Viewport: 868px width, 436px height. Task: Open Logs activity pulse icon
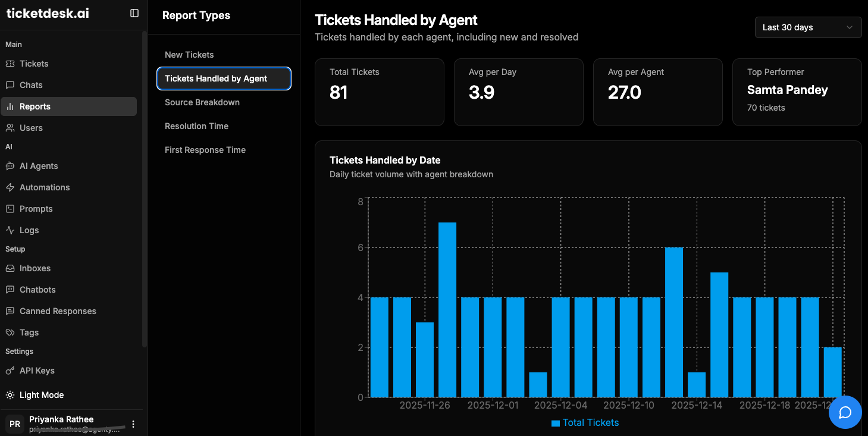click(10, 230)
